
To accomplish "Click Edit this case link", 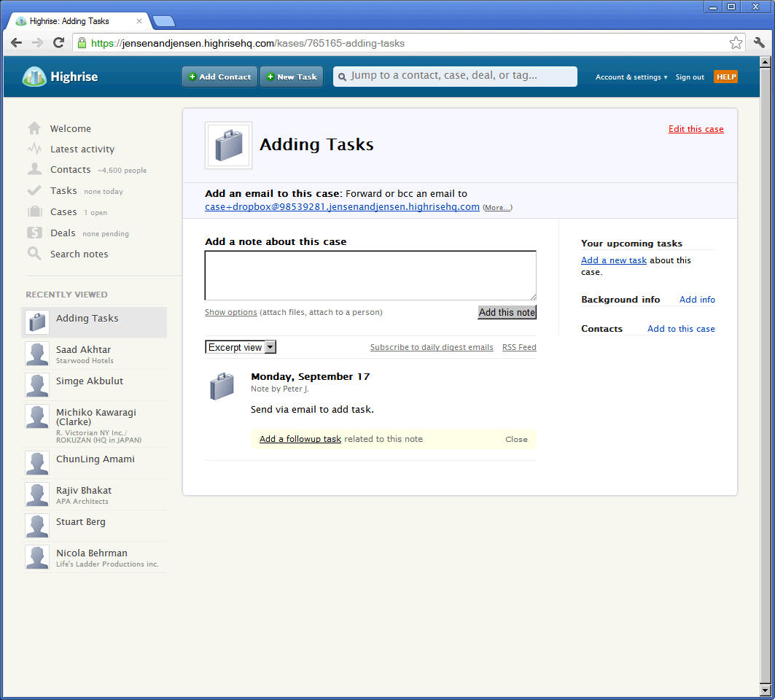I will click(x=696, y=129).
